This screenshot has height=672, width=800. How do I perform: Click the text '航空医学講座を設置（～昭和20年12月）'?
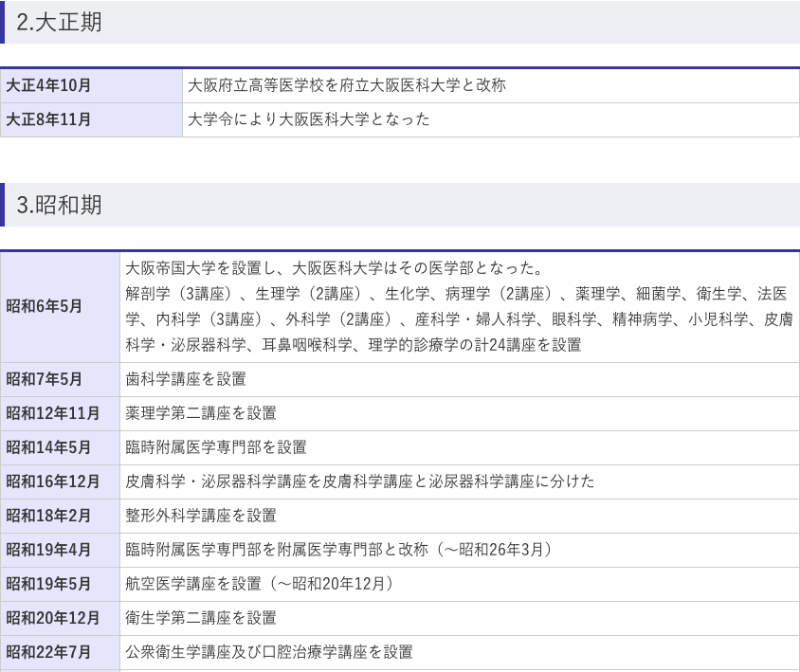click(261, 585)
